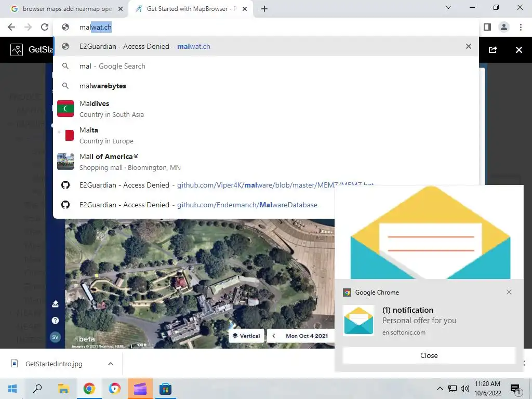Open the second Chrome shield taskbar icon
The image size is (532, 399).
[115, 389]
